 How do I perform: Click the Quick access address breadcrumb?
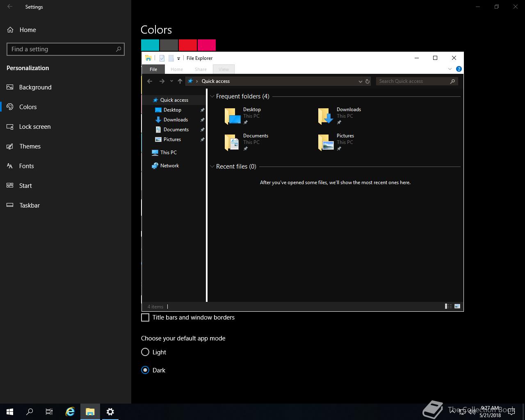click(215, 81)
